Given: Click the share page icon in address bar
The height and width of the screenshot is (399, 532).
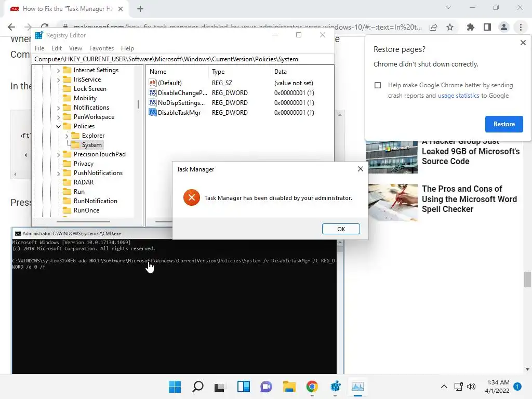Looking at the screenshot, I should [433, 27].
